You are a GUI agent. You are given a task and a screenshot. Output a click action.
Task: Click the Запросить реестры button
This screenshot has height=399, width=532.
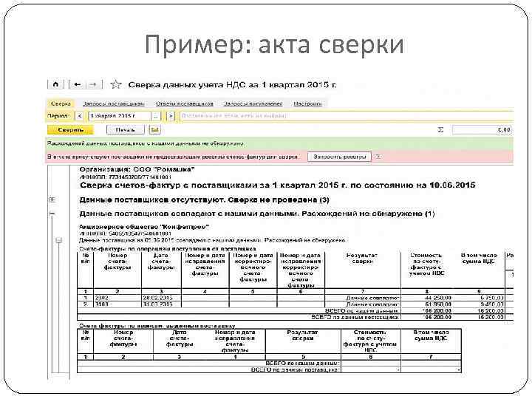[339, 157]
